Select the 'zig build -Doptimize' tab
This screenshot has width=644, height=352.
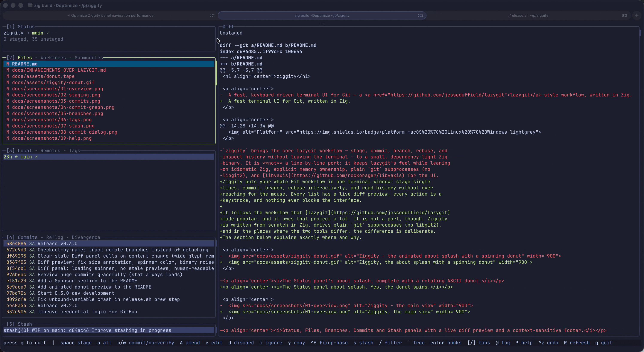click(322, 15)
